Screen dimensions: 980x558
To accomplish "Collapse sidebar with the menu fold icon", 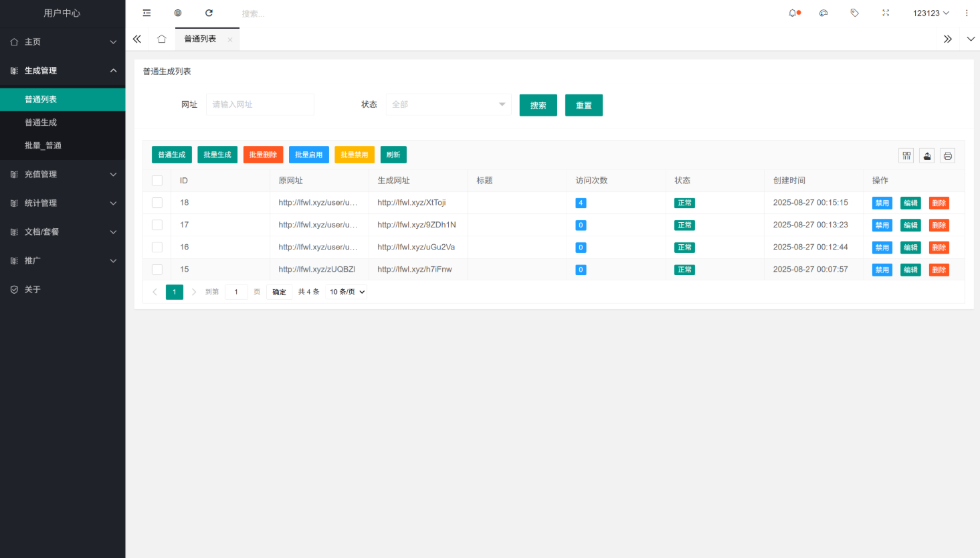I will 146,13.
